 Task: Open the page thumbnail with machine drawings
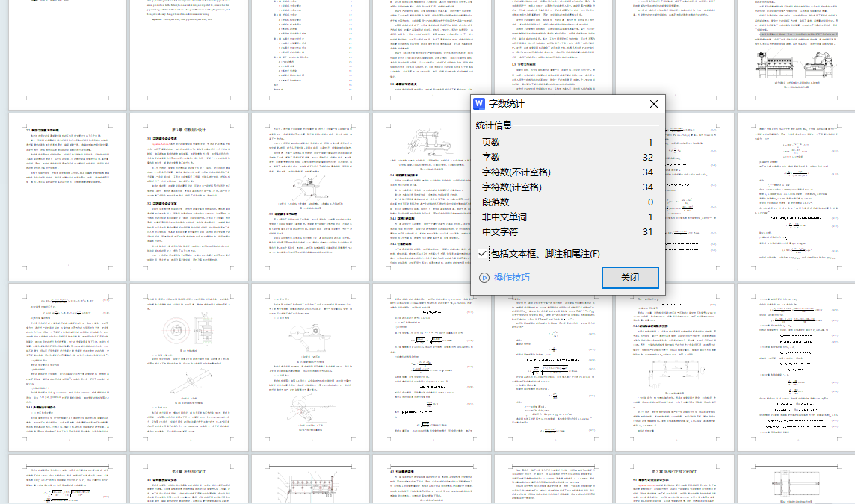pos(796,55)
